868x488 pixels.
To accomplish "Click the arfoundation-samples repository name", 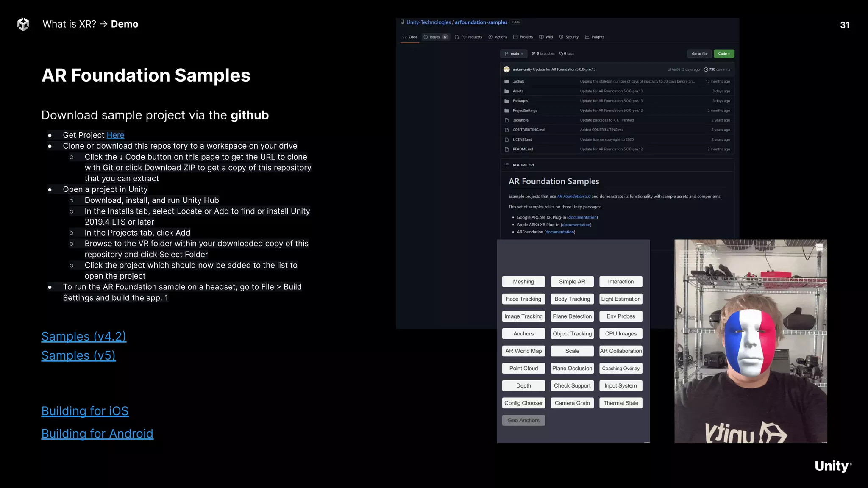I will pos(481,22).
